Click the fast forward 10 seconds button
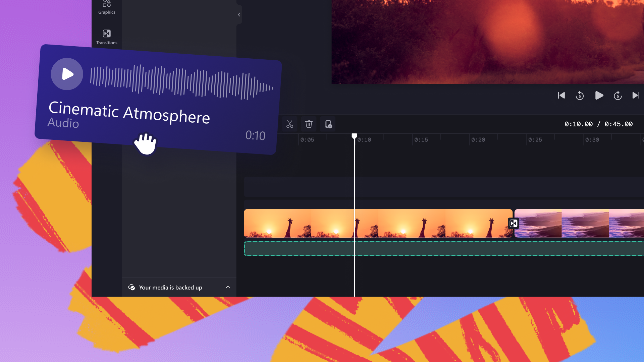Image resolution: width=644 pixels, height=362 pixels. tap(619, 96)
